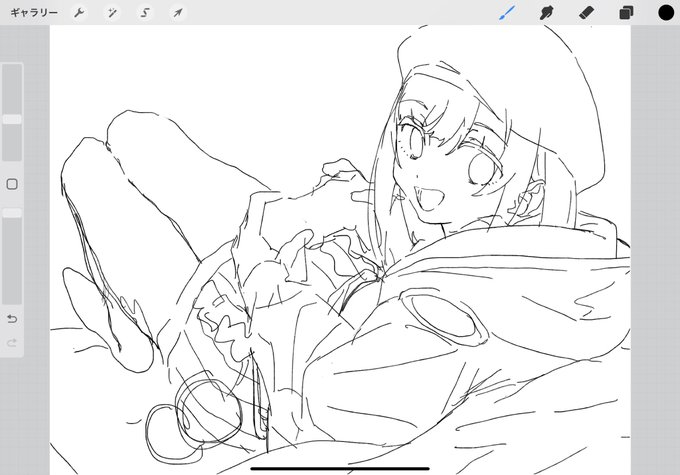
Task: Open the ギャラリー gallery
Action: click(34, 13)
